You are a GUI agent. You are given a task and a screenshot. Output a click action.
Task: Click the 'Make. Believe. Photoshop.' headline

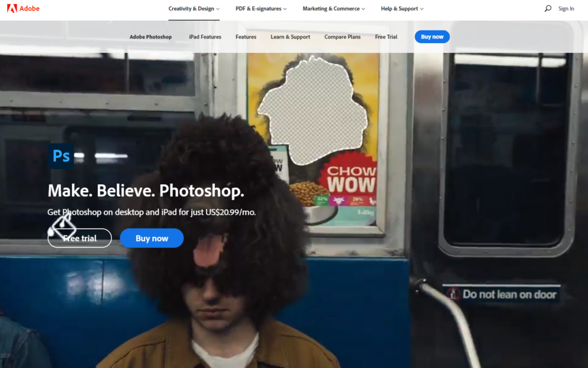146,191
